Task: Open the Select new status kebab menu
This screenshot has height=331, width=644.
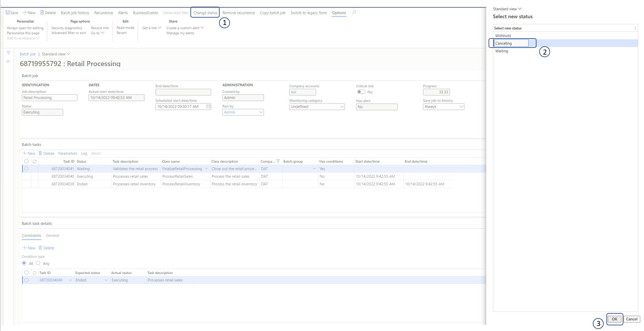Action: click(x=635, y=28)
